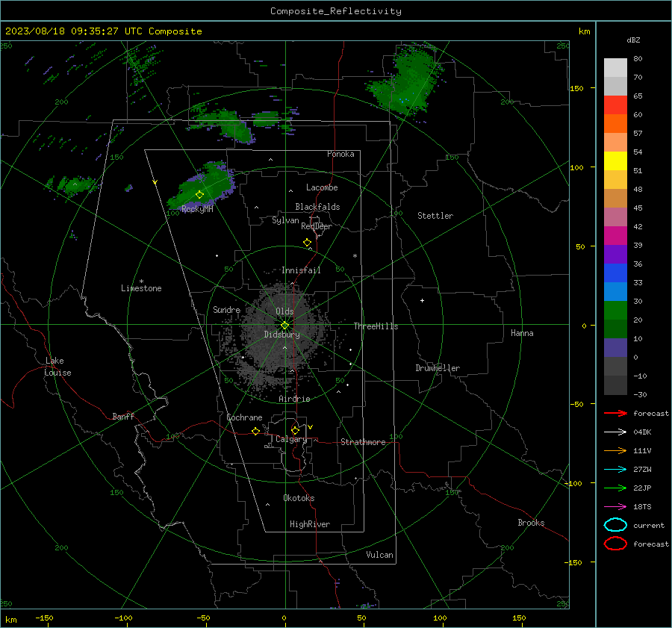672x628 pixels.
Task: Click the Lacombe label
Action: [322, 187]
